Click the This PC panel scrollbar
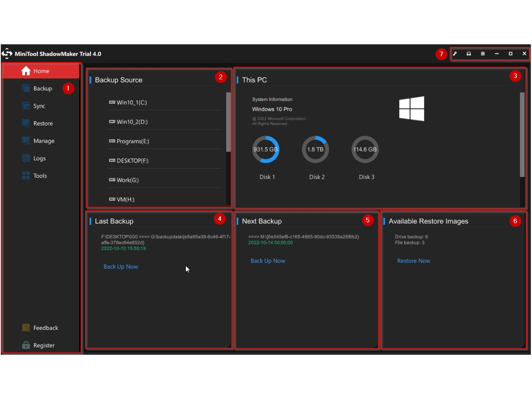The height and width of the screenshot is (399, 532). (x=522, y=134)
